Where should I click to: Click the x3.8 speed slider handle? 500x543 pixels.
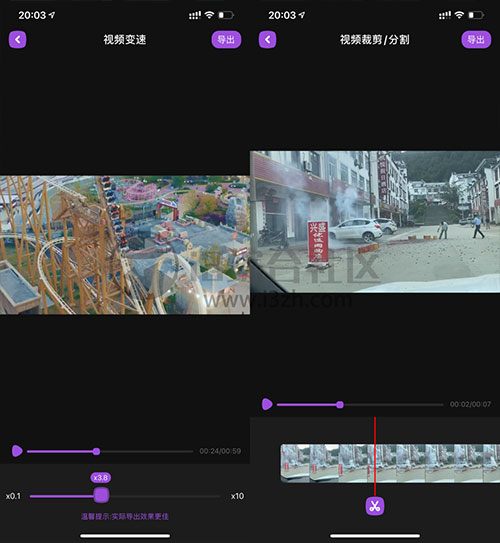101,495
